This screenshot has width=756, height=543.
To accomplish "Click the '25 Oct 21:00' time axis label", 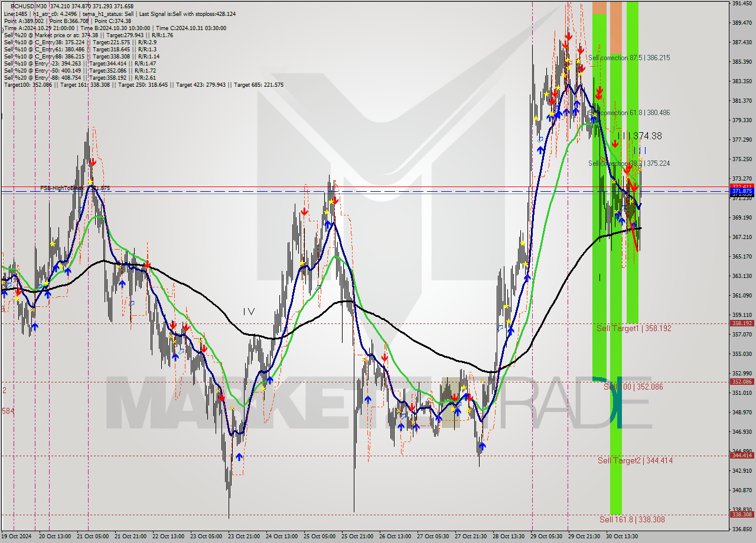I will [357, 537].
